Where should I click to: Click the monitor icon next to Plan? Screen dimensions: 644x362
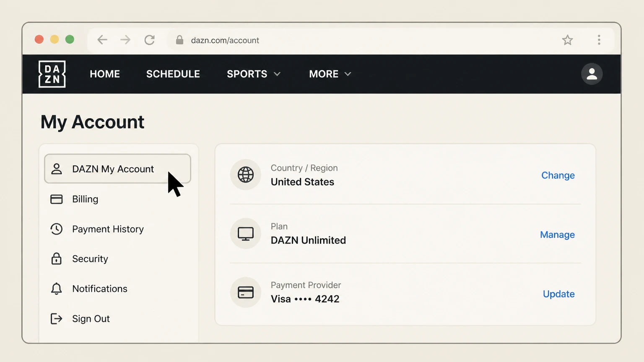[x=246, y=233]
